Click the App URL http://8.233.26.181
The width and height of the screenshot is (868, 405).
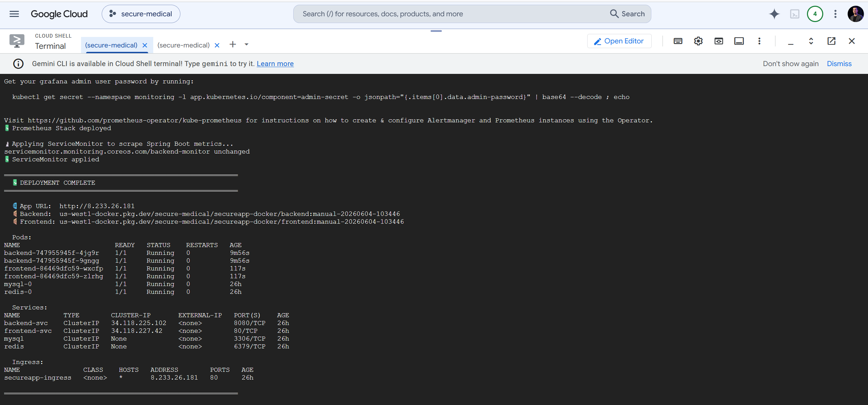97,206
